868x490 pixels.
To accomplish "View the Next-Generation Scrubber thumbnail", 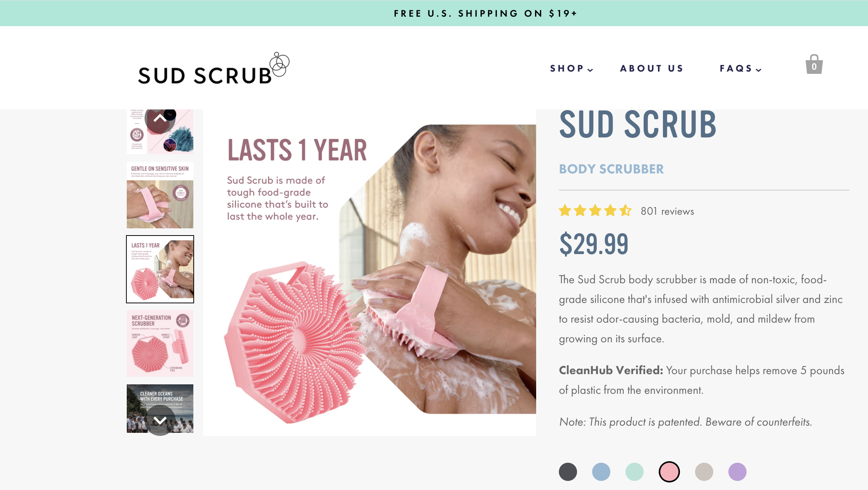I will [160, 343].
